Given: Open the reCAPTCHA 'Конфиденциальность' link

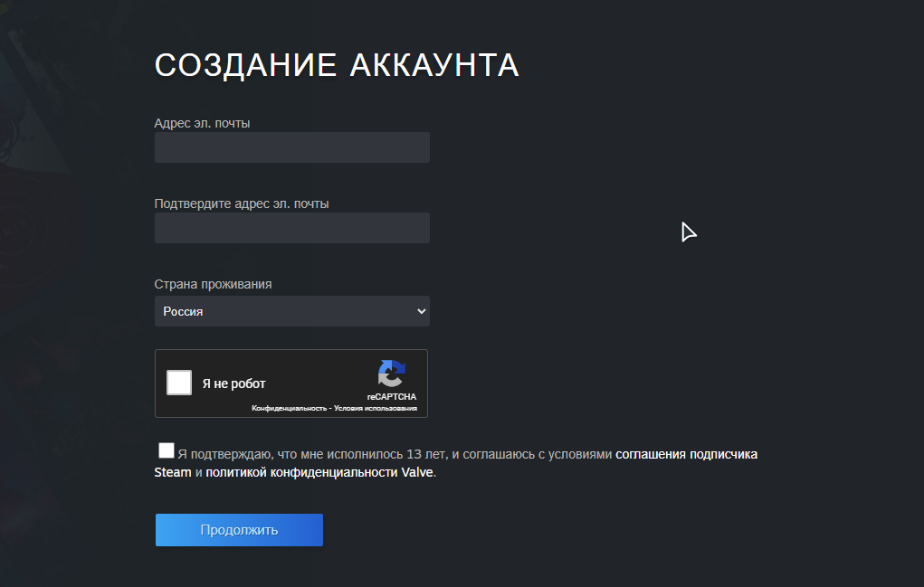Looking at the screenshot, I should tap(289, 408).
